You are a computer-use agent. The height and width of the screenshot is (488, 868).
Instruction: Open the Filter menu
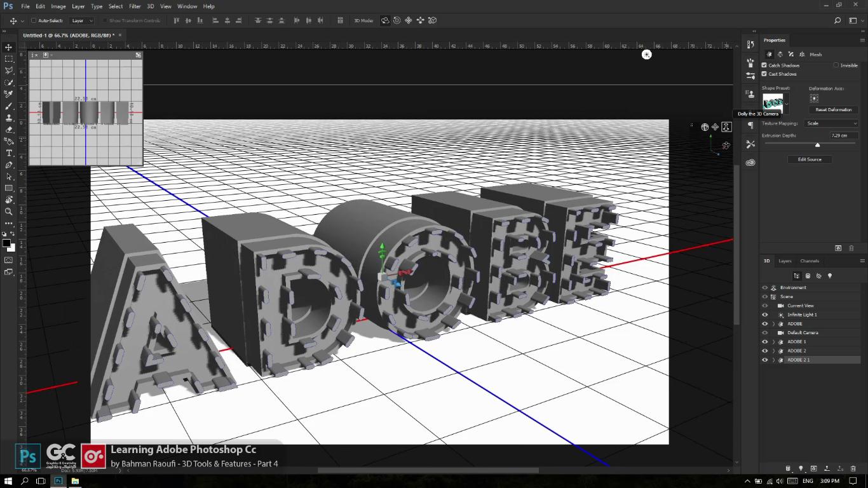tap(135, 6)
